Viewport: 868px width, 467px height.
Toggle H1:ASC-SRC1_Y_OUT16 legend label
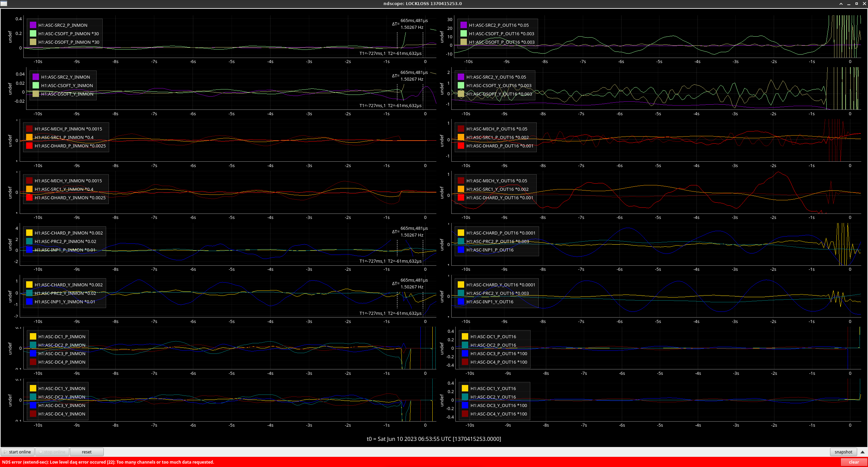(497, 189)
